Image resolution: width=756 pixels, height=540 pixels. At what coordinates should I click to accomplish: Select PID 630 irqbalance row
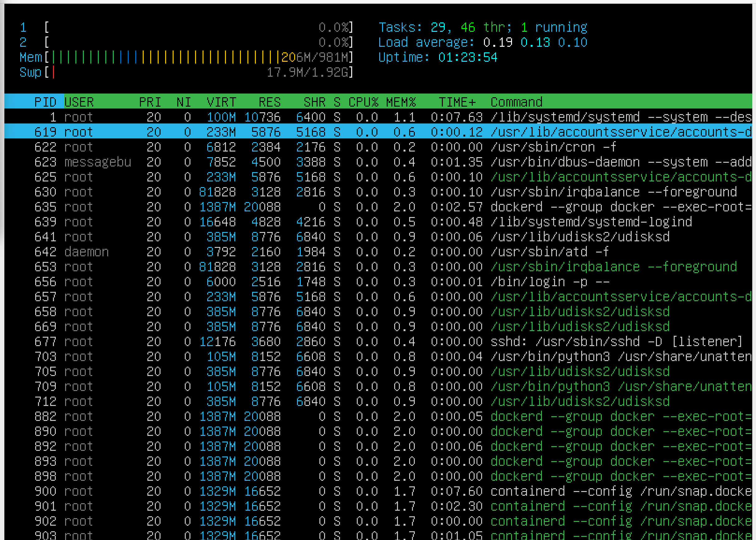tap(378, 192)
